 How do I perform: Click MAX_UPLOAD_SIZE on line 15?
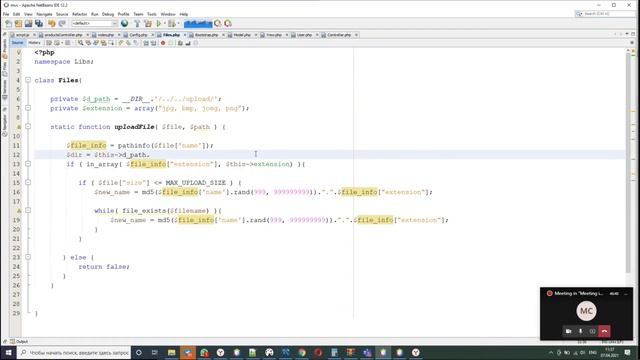[x=196, y=182]
